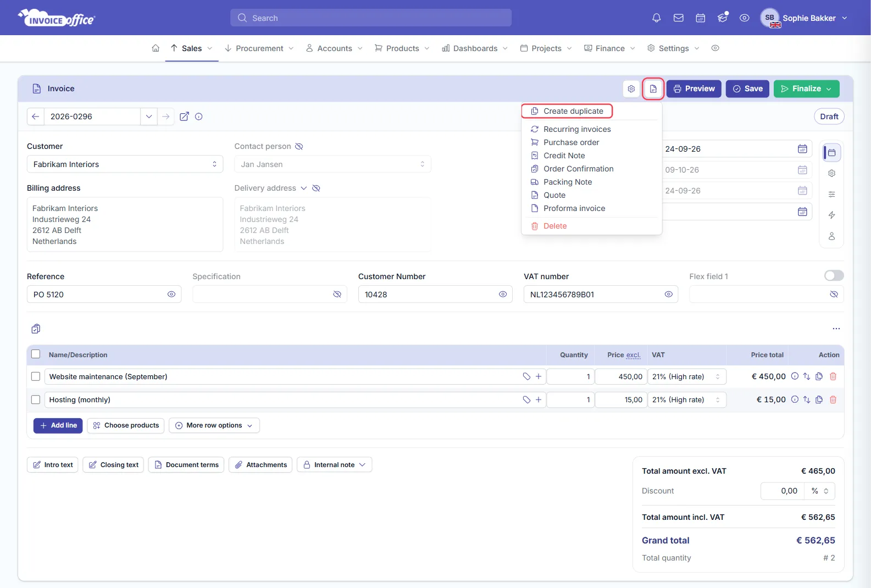
Task: Choose Credit Note in the dropdown menu
Action: [564, 156]
